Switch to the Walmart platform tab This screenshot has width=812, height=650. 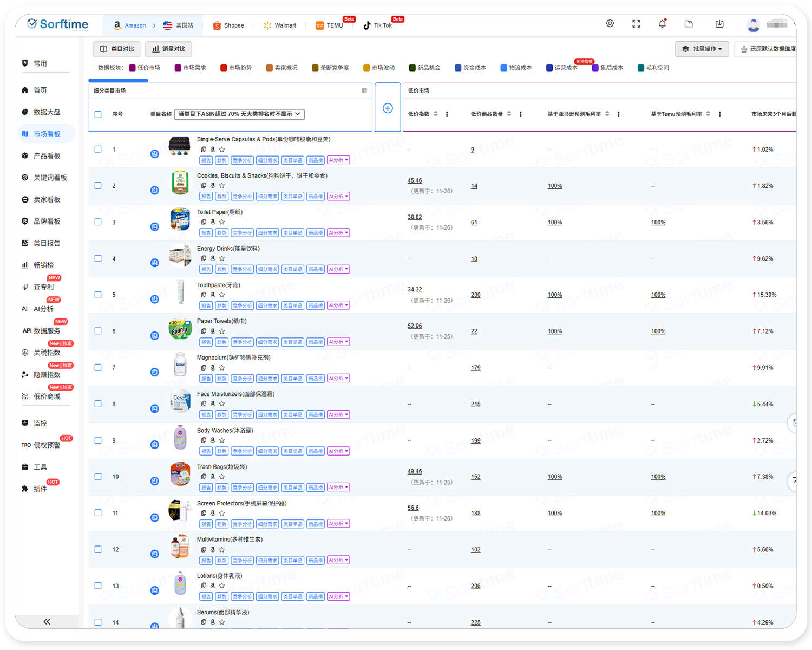point(280,25)
